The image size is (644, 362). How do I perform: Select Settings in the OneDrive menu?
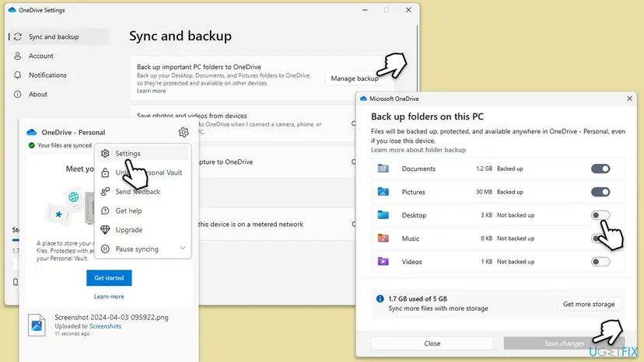tap(143, 153)
